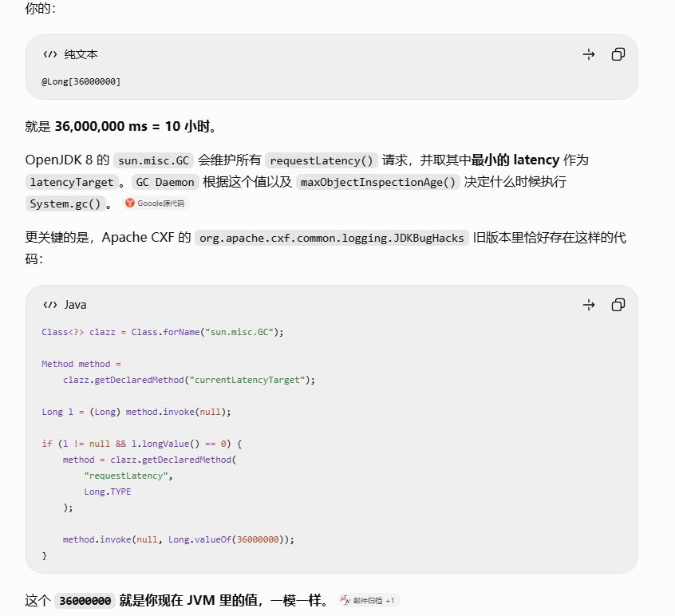675x616 pixels.
Task: Click the inline code GC Daemon
Action: [x=165, y=182]
